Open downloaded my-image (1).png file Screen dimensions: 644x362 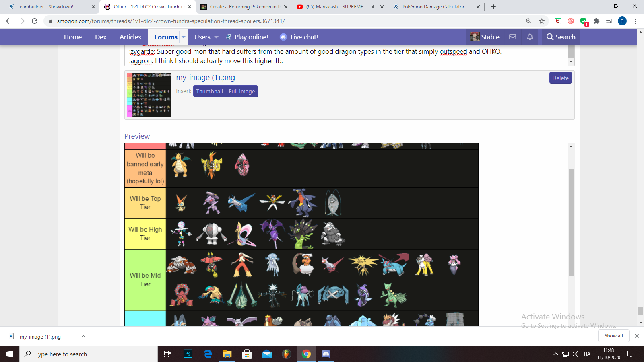(x=40, y=337)
